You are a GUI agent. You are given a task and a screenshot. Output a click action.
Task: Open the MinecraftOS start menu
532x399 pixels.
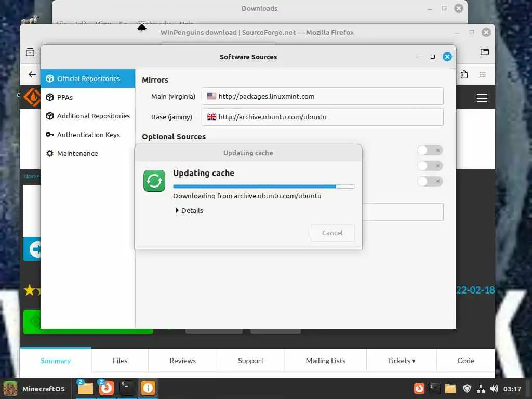click(x=34, y=389)
